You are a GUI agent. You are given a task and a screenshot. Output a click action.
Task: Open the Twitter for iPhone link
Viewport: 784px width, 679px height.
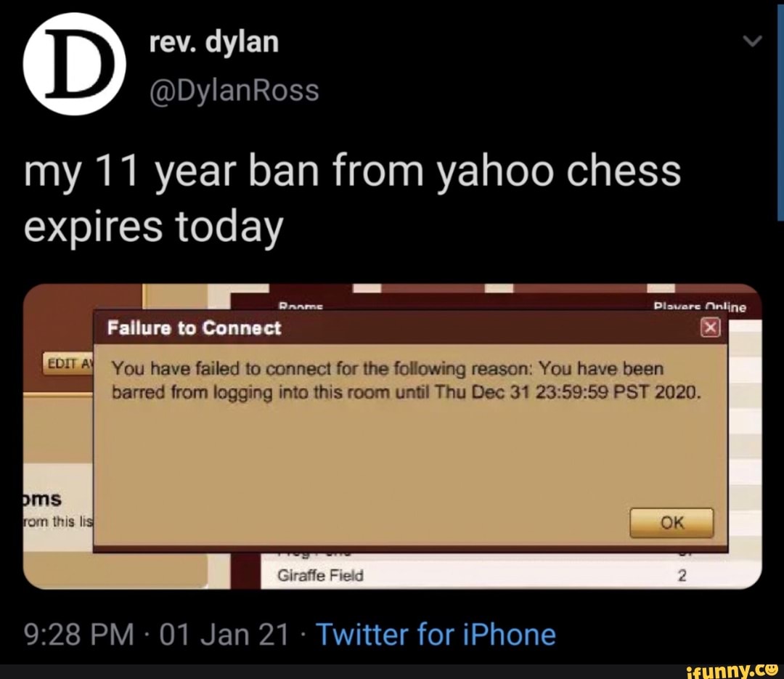436,635
